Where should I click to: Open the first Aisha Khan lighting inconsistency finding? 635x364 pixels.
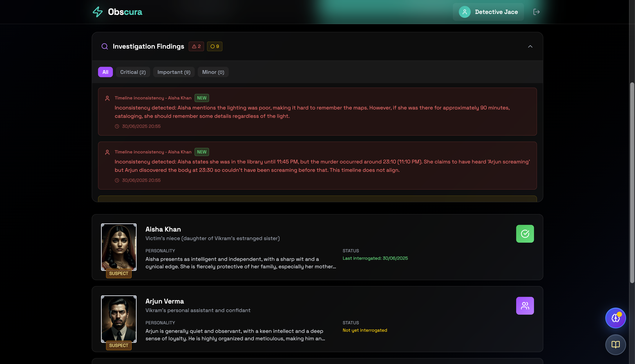pyautogui.click(x=317, y=112)
